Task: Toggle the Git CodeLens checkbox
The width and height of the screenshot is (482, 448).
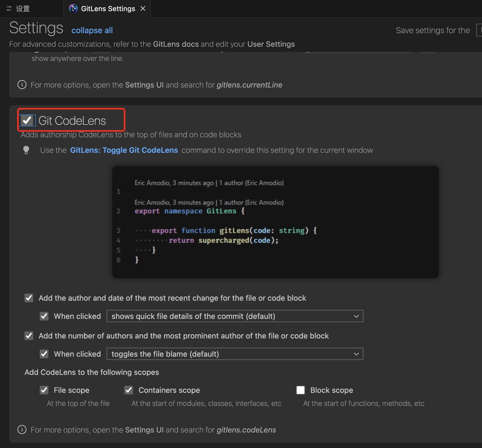Action: [x=27, y=120]
